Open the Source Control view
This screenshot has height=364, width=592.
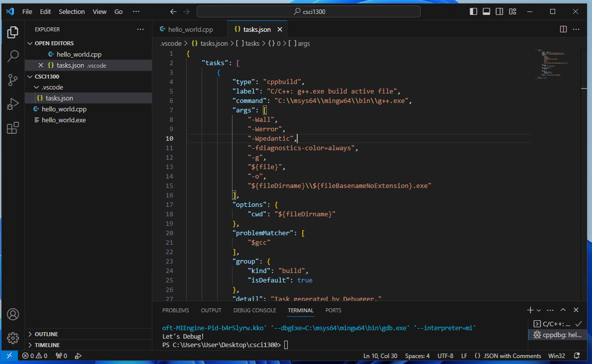point(13,80)
